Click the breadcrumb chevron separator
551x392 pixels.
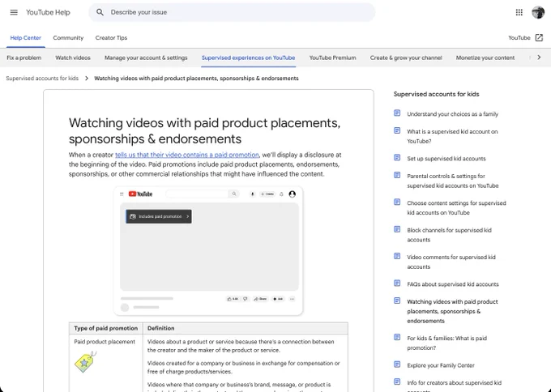pos(87,79)
